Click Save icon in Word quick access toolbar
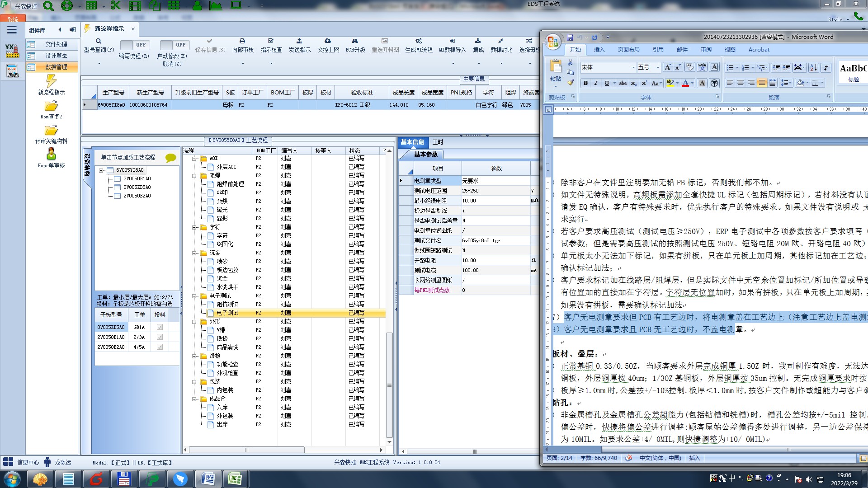 [x=570, y=38]
